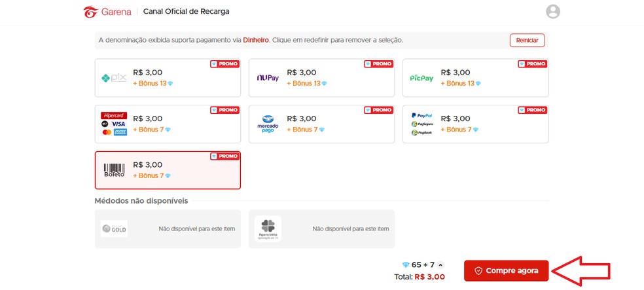This screenshot has width=644, height=290.
Task: Click the Dinheiro highlighted text
Action: [x=256, y=40]
